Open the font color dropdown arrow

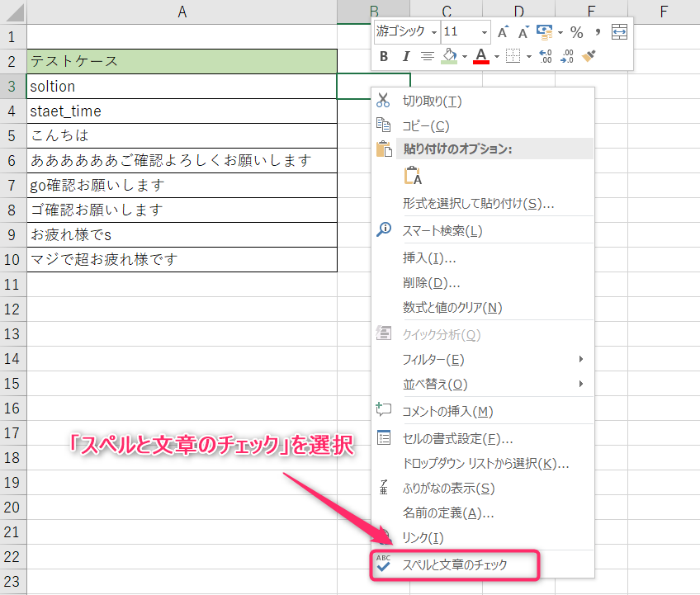[x=496, y=57]
